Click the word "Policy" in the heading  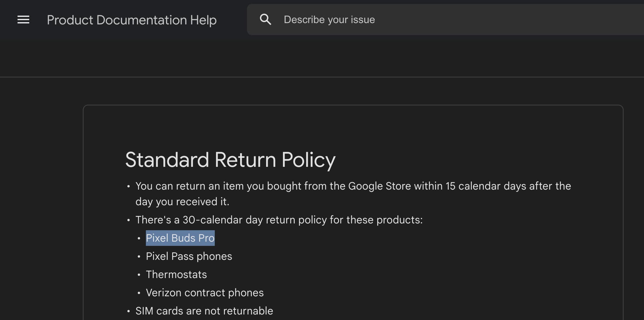click(308, 160)
